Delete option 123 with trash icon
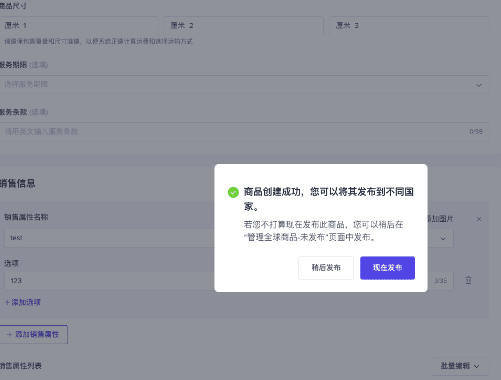501x380 pixels. point(468,280)
